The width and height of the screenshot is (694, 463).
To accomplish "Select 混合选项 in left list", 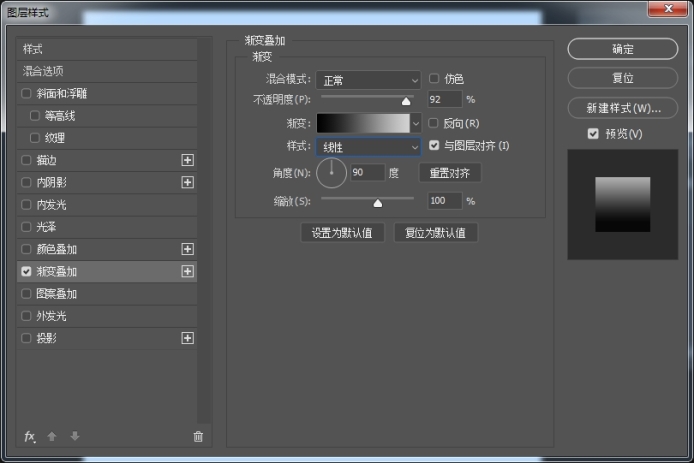I will (107, 71).
